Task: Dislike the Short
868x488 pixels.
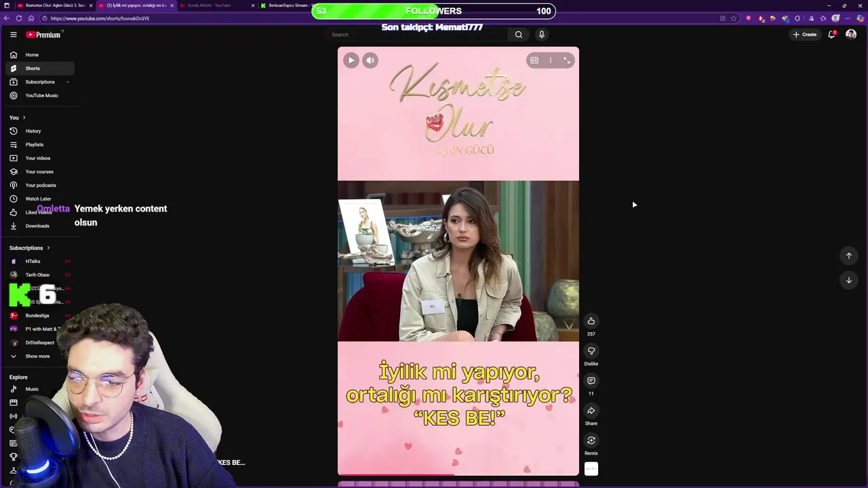Action: [591, 351]
